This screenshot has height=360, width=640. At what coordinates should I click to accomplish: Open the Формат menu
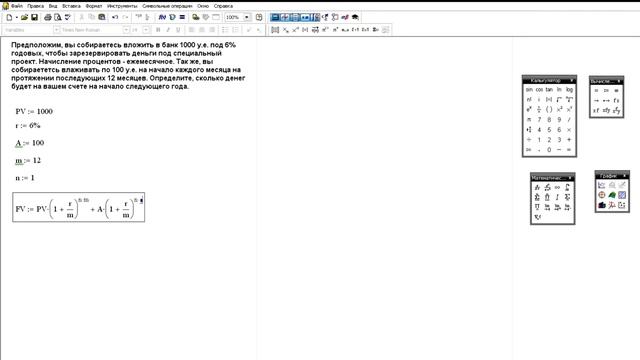point(94,6)
